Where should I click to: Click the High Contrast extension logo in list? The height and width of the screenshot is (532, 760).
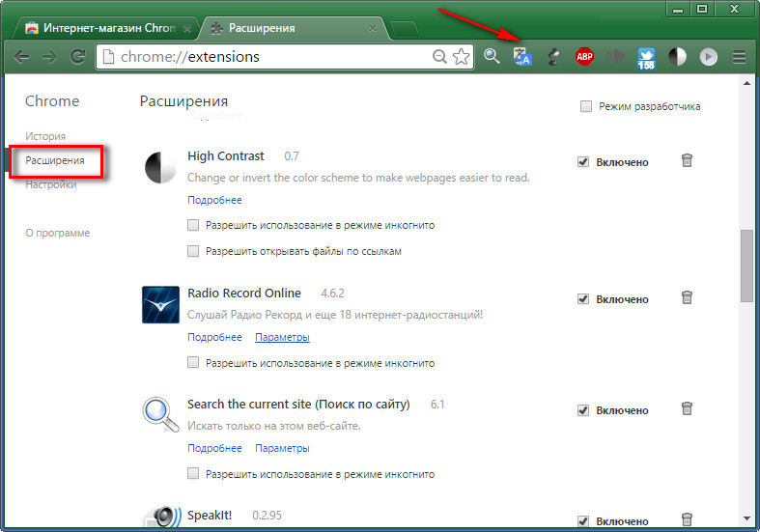click(160, 168)
